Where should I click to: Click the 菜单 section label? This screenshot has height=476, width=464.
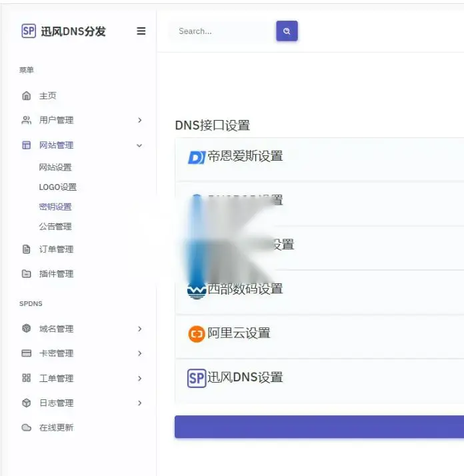(27, 70)
